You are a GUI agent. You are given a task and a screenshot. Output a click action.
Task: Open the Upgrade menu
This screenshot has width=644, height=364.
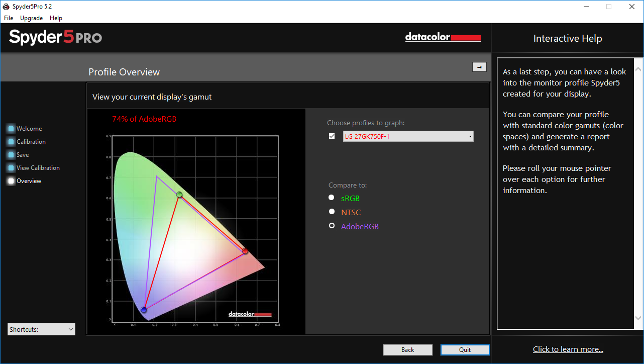tap(31, 18)
